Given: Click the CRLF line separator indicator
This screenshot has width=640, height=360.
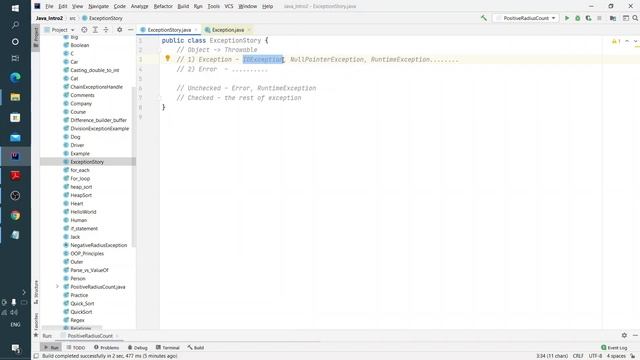Looking at the screenshot, I should pyautogui.click(x=578, y=356).
